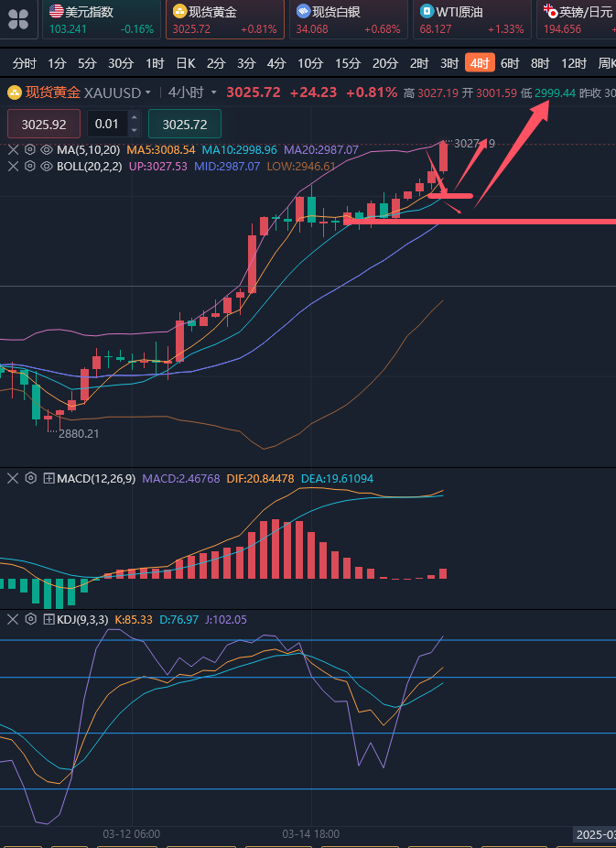The image size is (616, 848).
Task: Switch to the 3分 timeframe tab
Action: click(x=246, y=64)
